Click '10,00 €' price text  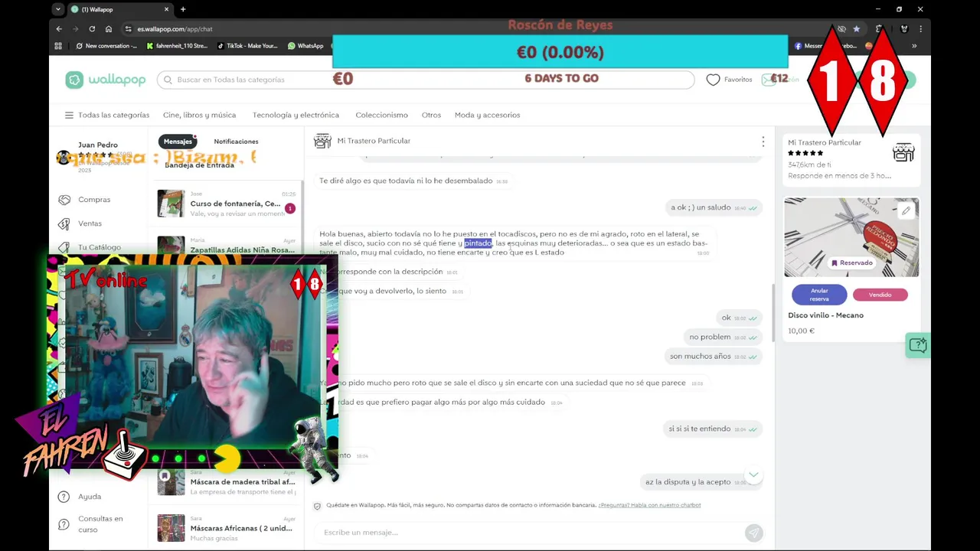pos(801,331)
